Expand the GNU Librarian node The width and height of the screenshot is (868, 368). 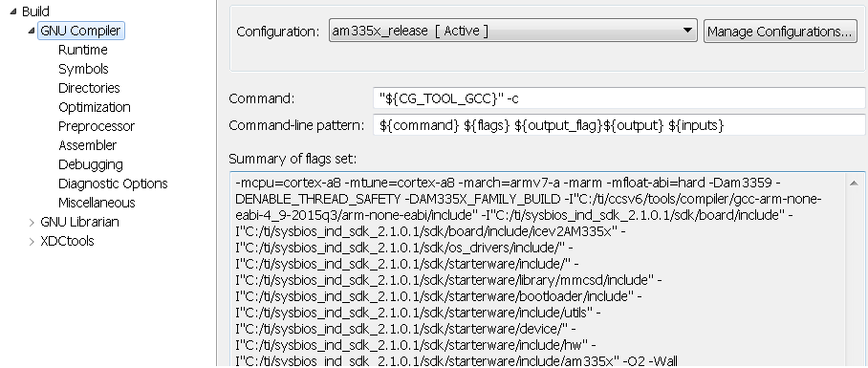click(x=32, y=222)
